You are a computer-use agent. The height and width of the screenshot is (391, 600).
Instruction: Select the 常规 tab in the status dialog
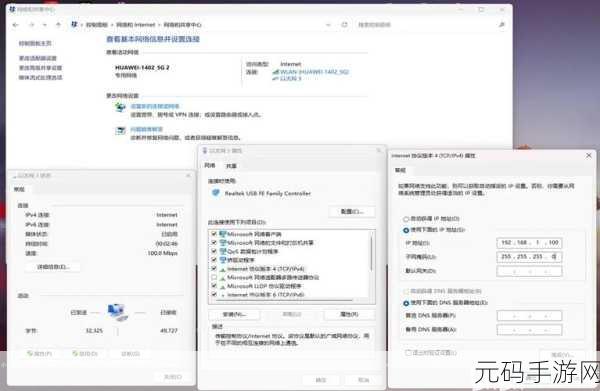click(19, 189)
